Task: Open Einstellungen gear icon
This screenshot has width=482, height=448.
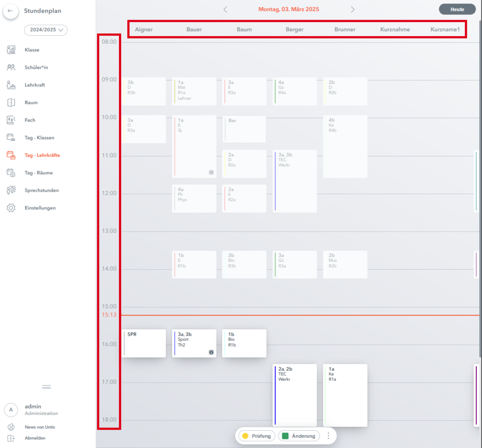Action: (11, 208)
